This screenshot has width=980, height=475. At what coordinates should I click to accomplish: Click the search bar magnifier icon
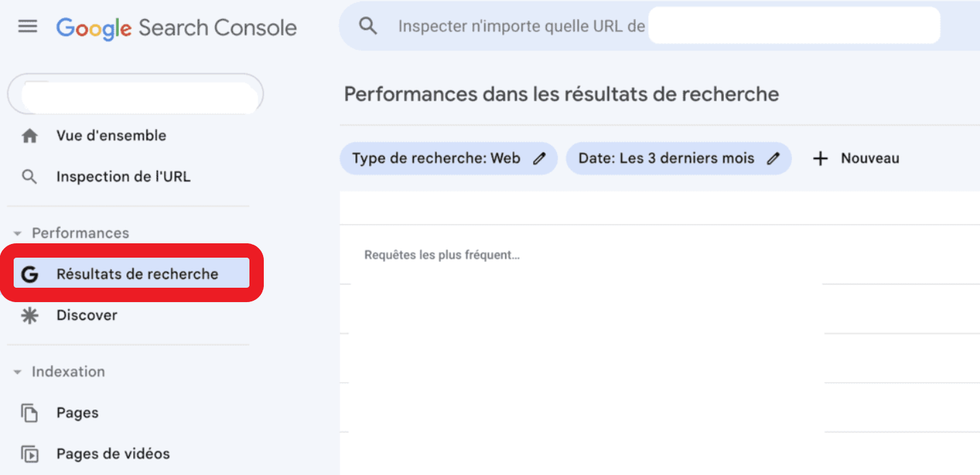pyautogui.click(x=368, y=25)
